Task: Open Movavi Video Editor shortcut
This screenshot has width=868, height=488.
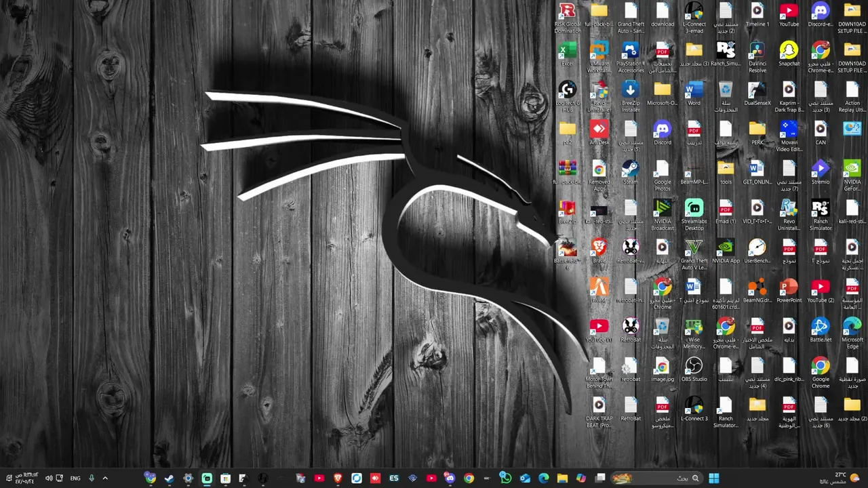Action: click(789, 136)
